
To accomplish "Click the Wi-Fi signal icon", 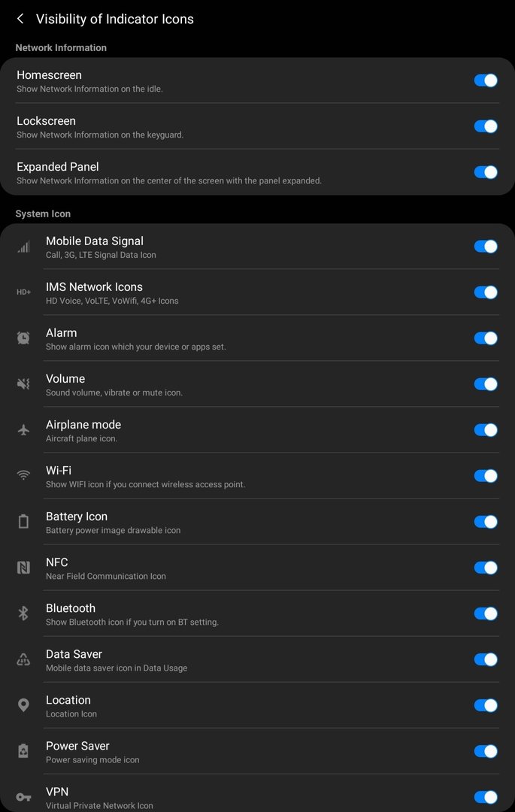I will click(x=23, y=475).
